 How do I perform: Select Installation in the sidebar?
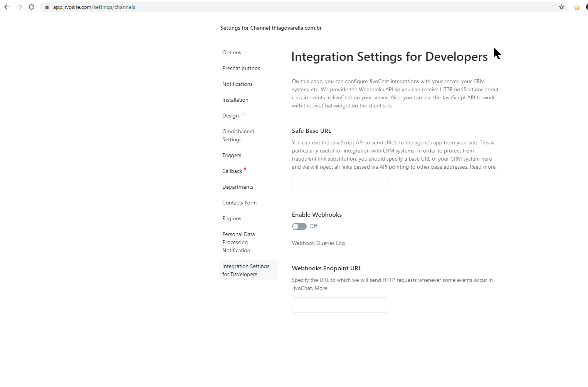tap(235, 100)
